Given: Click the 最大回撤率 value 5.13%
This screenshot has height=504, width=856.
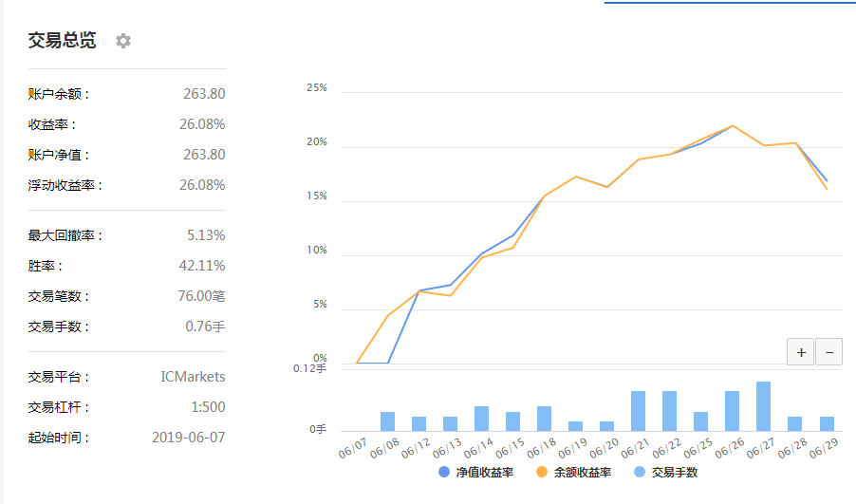Looking at the screenshot, I should (x=206, y=235).
